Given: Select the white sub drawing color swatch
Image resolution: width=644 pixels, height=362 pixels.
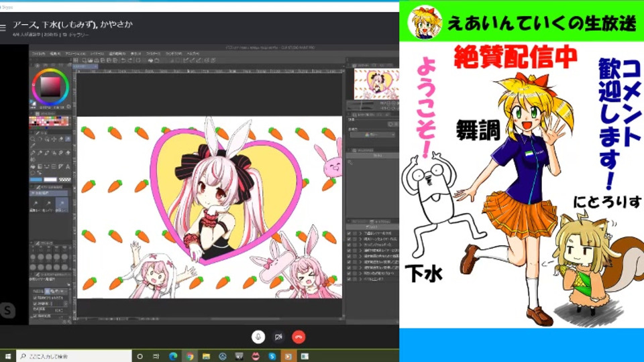Looking at the screenshot, I should click(x=50, y=180).
